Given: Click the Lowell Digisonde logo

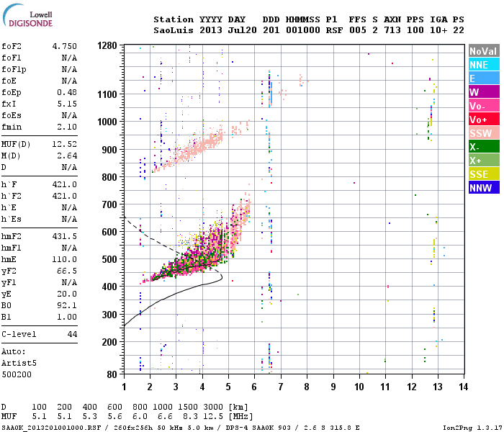Looking at the screenshot, I should [27, 16].
